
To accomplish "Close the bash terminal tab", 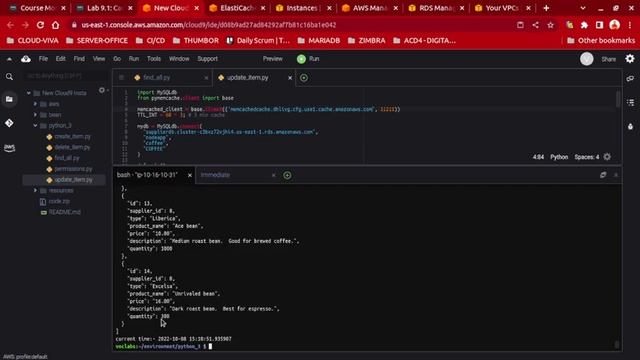I will pos(190,175).
